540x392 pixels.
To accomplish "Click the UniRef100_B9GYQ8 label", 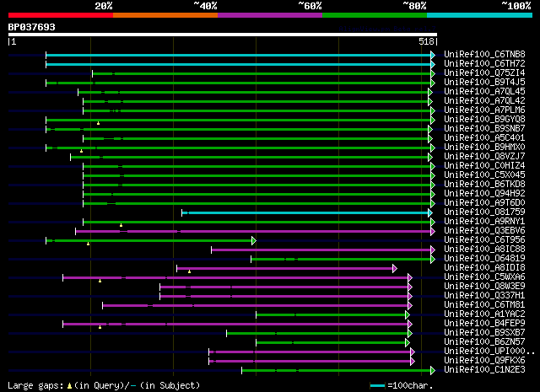I will pyautogui.click(x=484, y=120).
